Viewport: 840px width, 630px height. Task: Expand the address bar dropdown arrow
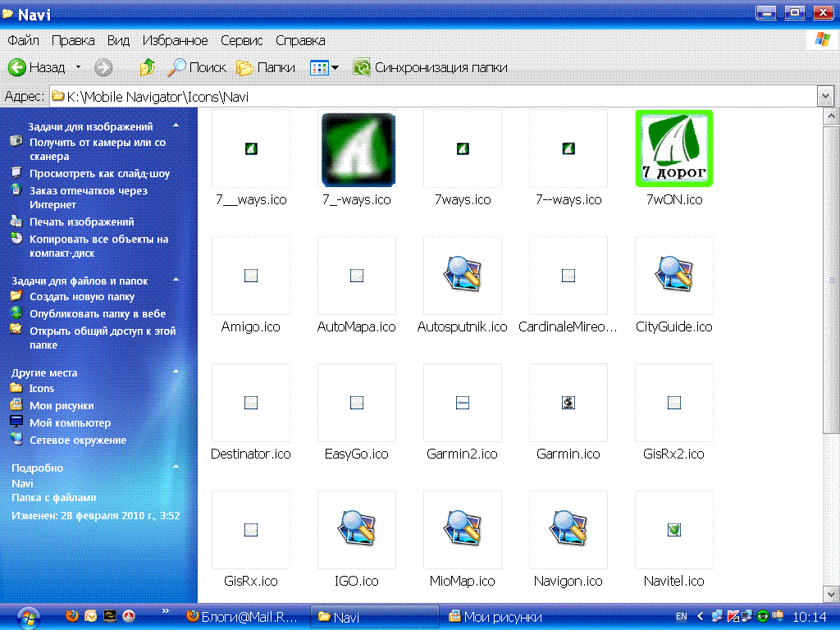click(x=825, y=97)
